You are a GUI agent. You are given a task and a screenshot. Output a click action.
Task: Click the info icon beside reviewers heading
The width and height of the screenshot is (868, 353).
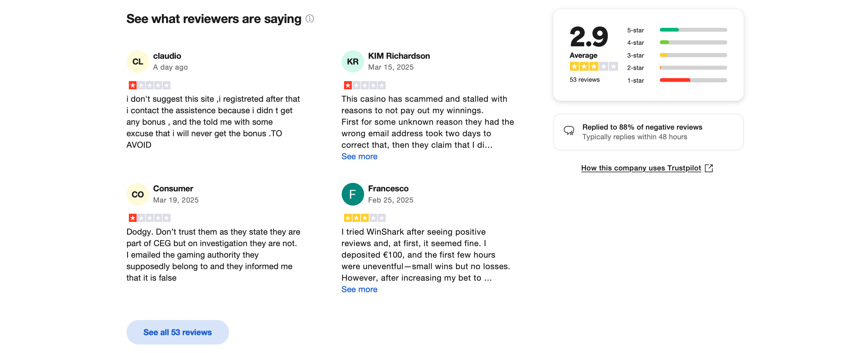point(310,19)
